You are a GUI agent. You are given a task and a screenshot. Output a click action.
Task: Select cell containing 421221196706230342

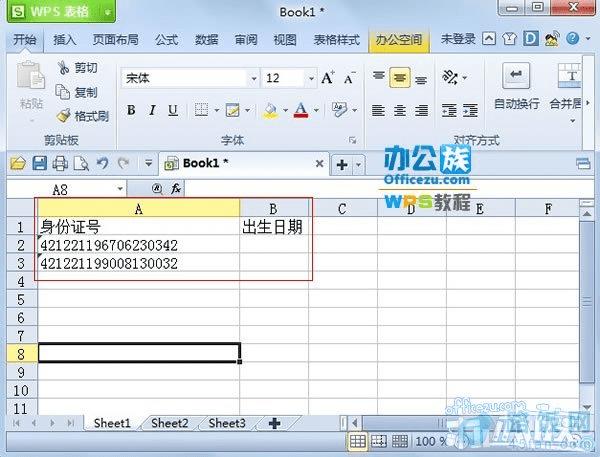click(x=139, y=245)
